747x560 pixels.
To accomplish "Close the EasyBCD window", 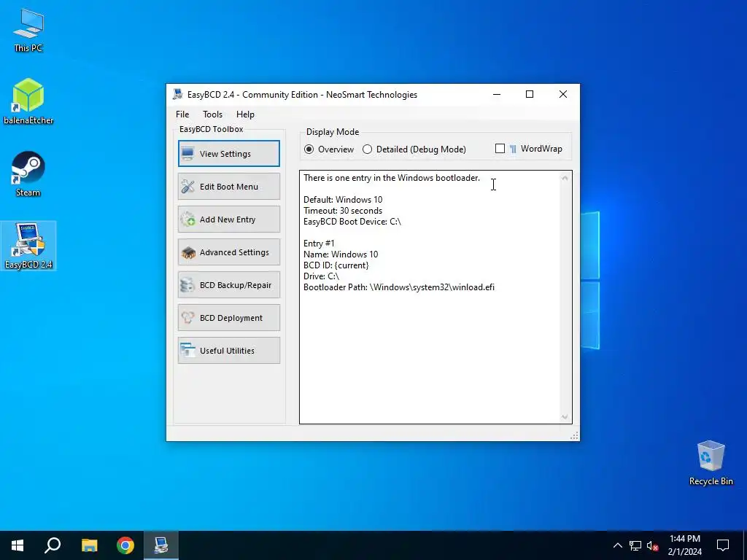I will (563, 94).
